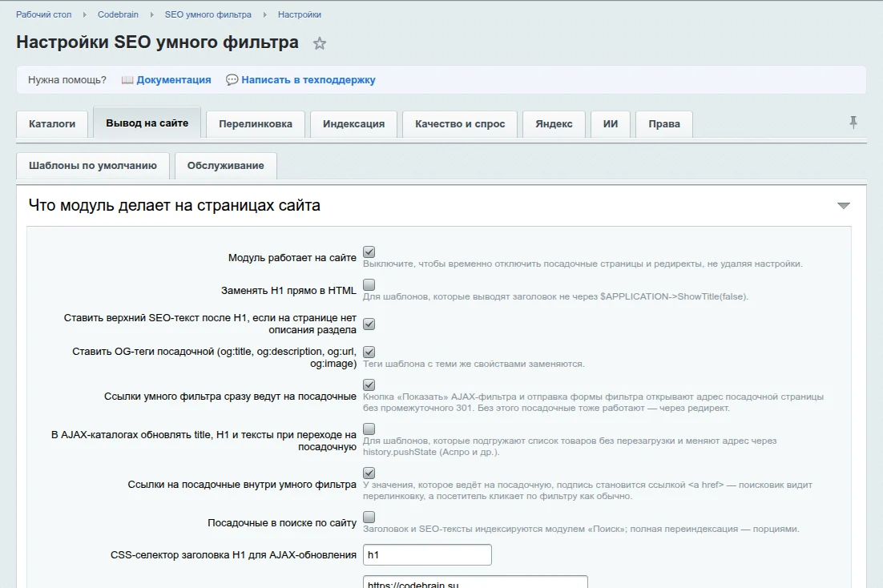Click breadcrumb arrow after Codebrain

point(151,14)
